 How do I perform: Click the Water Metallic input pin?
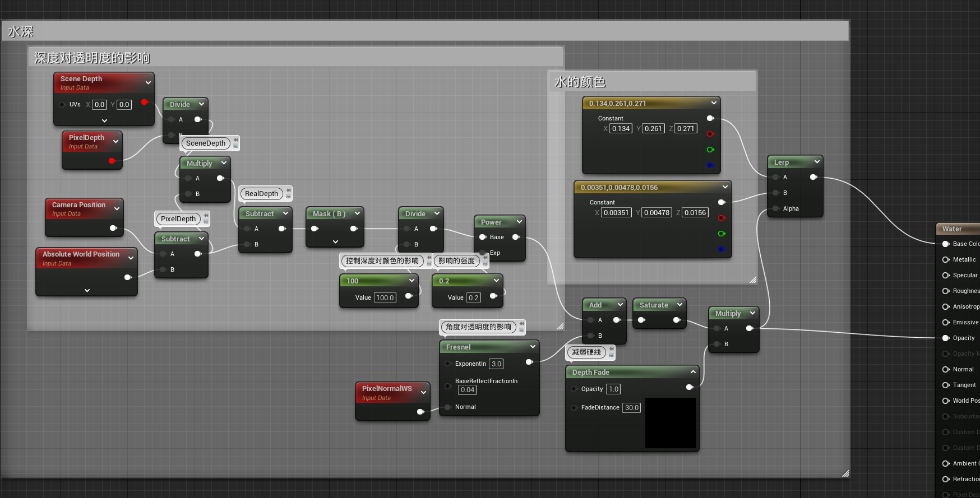coord(946,259)
